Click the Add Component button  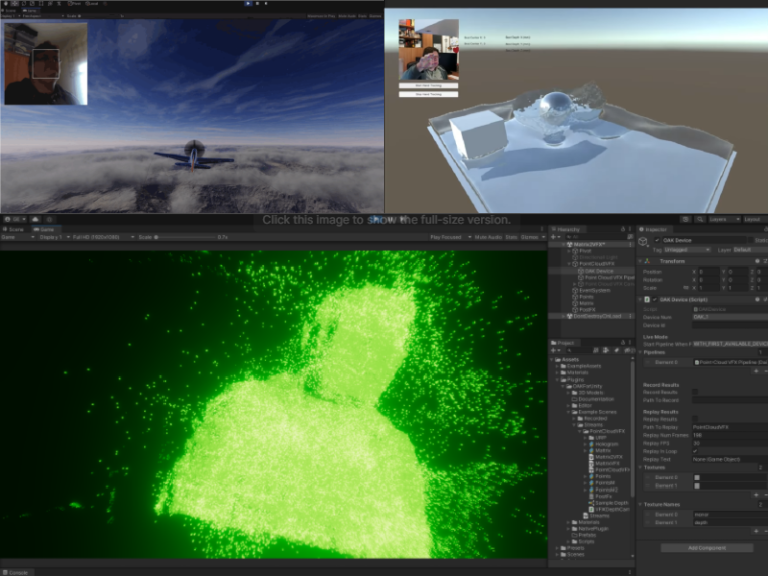705,547
